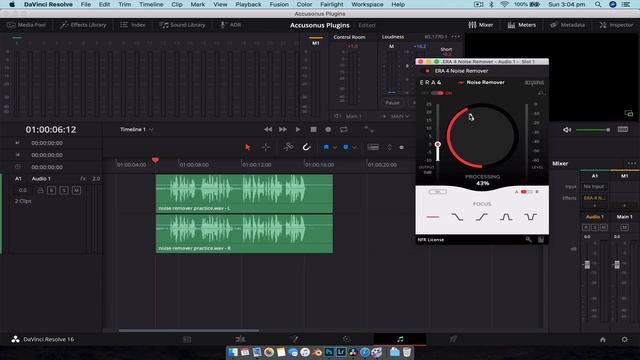
Task: Start playback with the play button
Action: (x=298, y=129)
